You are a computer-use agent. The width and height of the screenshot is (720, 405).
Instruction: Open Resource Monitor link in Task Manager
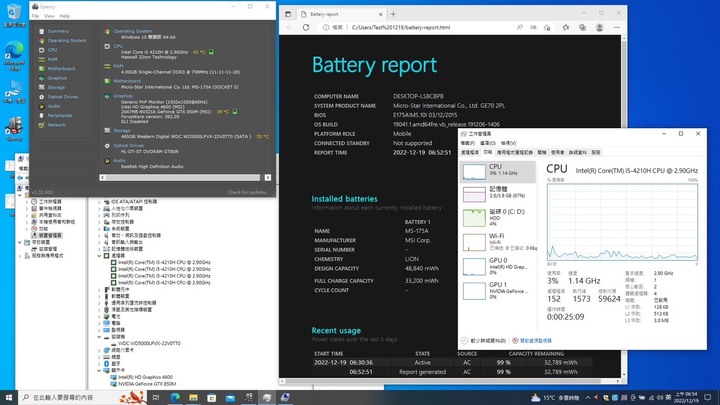click(532, 341)
